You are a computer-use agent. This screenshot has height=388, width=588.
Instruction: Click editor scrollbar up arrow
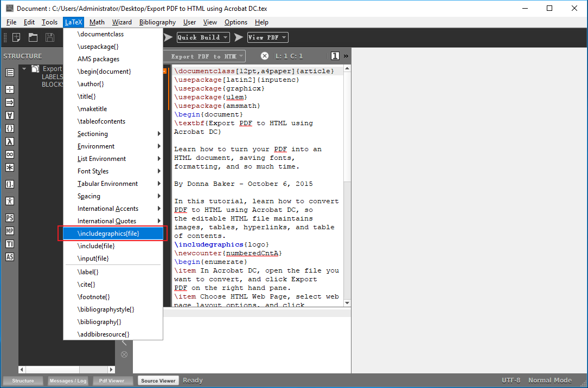[347, 68]
